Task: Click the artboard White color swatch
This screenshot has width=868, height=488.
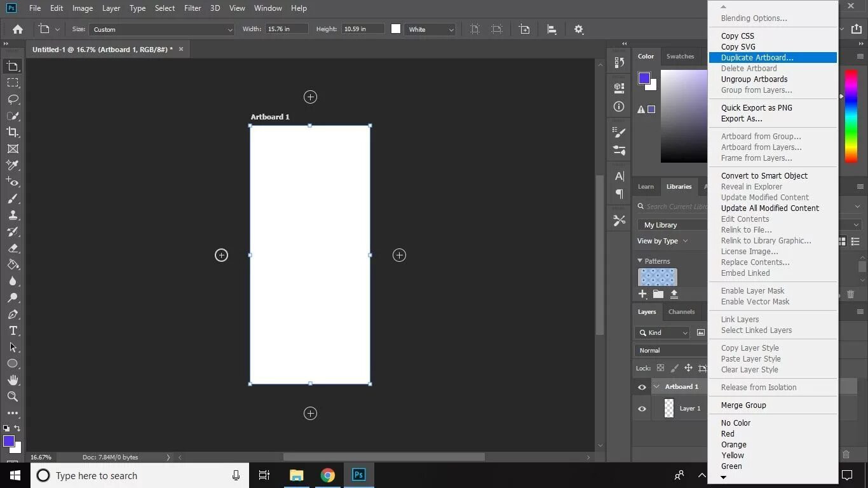Action: (396, 29)
